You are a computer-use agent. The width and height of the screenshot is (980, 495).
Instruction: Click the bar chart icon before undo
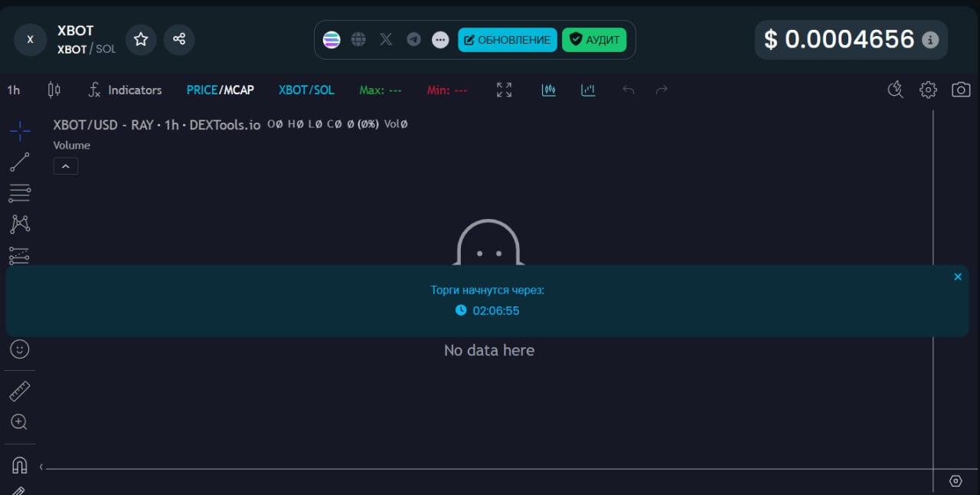pos(588,90)
